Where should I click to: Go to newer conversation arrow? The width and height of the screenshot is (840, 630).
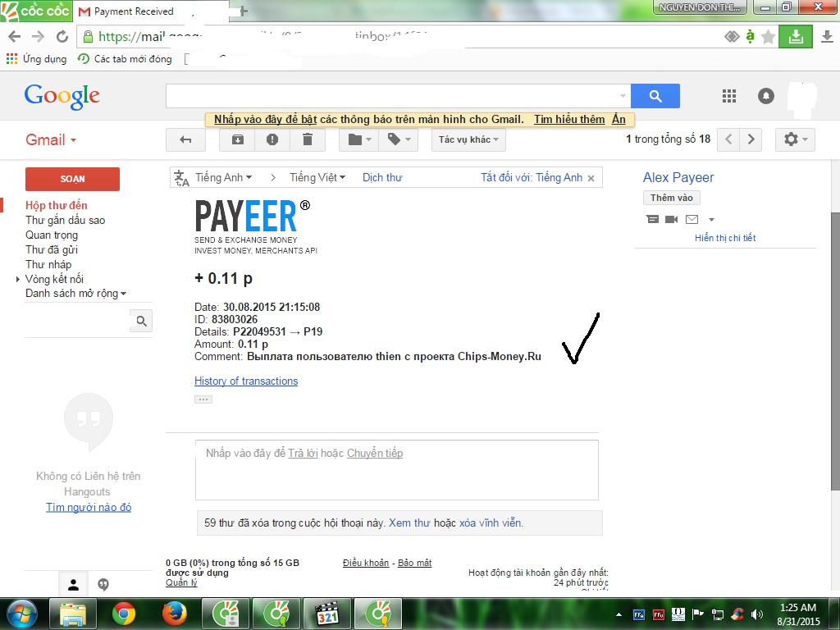(x=728, y=139)
